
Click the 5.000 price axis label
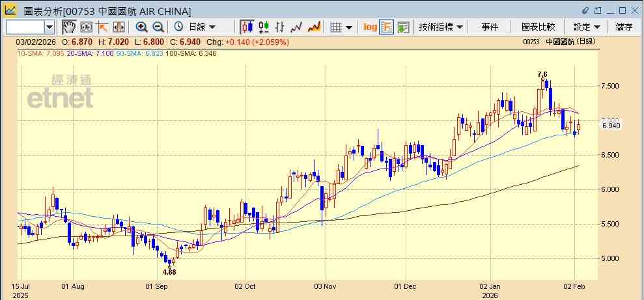pyautogui.click(x=610, y=258)
